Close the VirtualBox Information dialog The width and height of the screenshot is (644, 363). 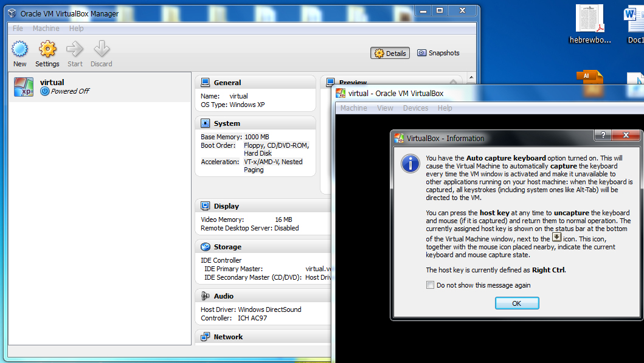[626, 135]
